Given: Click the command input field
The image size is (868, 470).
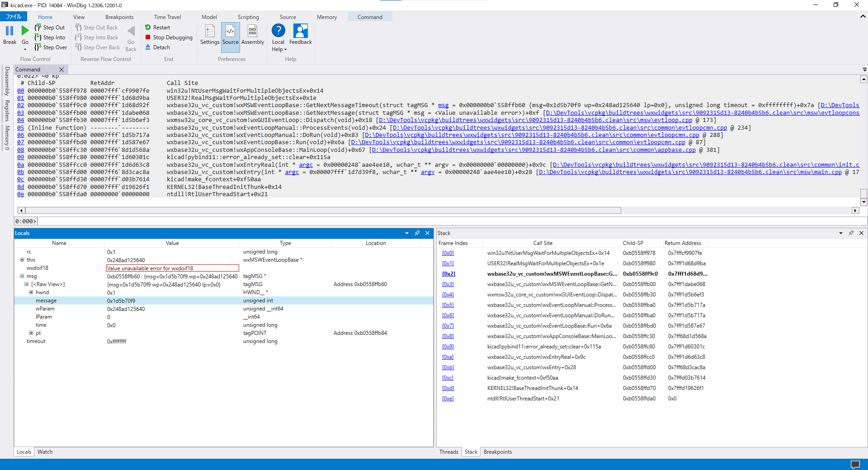Looking at the screenshot, I should point(452,221).
